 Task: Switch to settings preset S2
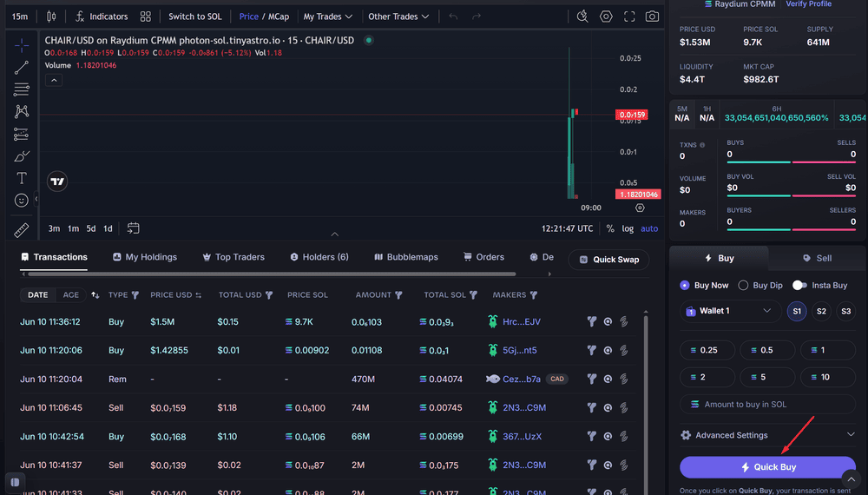[821, 311]
